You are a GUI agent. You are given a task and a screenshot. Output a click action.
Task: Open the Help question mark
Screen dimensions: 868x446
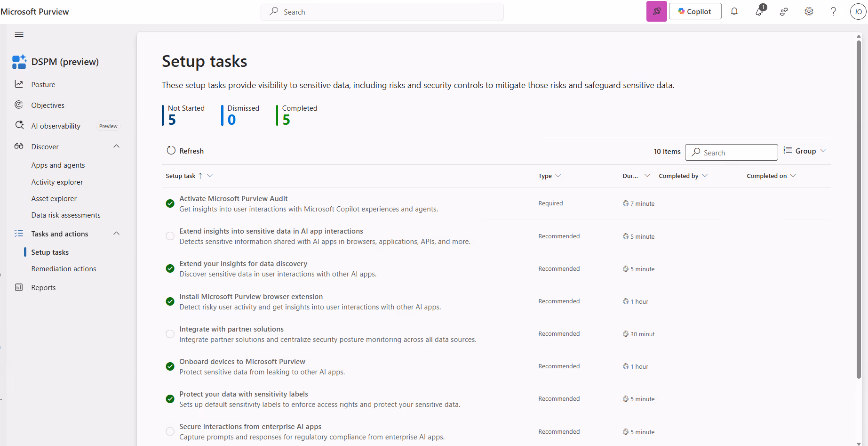[x=833, y=11]
